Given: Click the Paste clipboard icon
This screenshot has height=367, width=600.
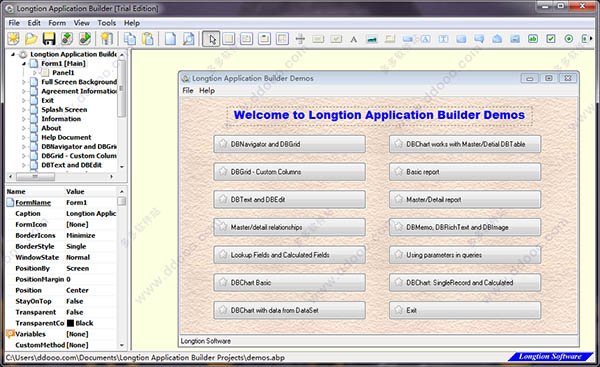Looking at the screenshot, I should tap(148, 39).
